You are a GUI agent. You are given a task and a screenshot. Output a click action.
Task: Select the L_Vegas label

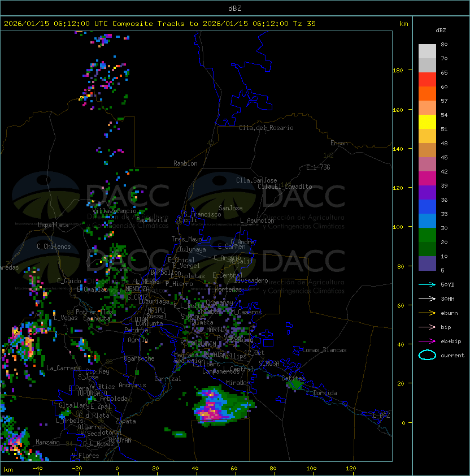66,318
